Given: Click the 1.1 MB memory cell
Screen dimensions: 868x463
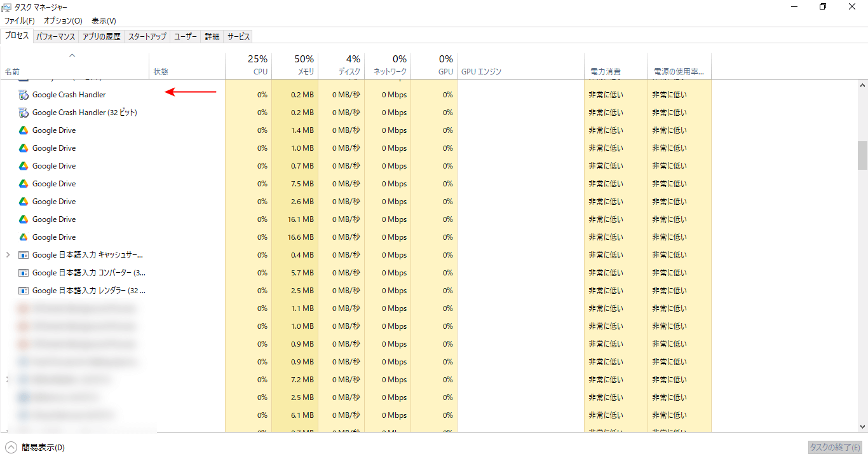Looking at the screenshot, I should click(x=295, y=308).
